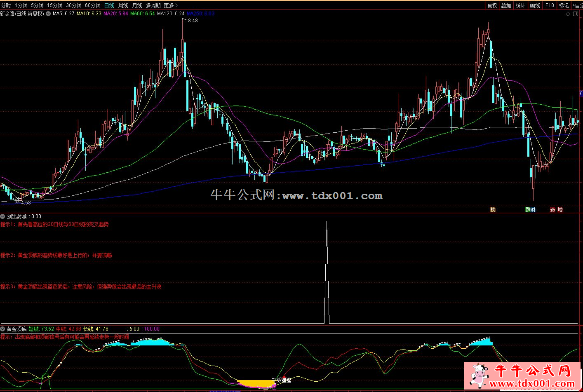Click the 8.48 high price label
The width and height of the screenshot is (583, 392).
coord(193,20)
